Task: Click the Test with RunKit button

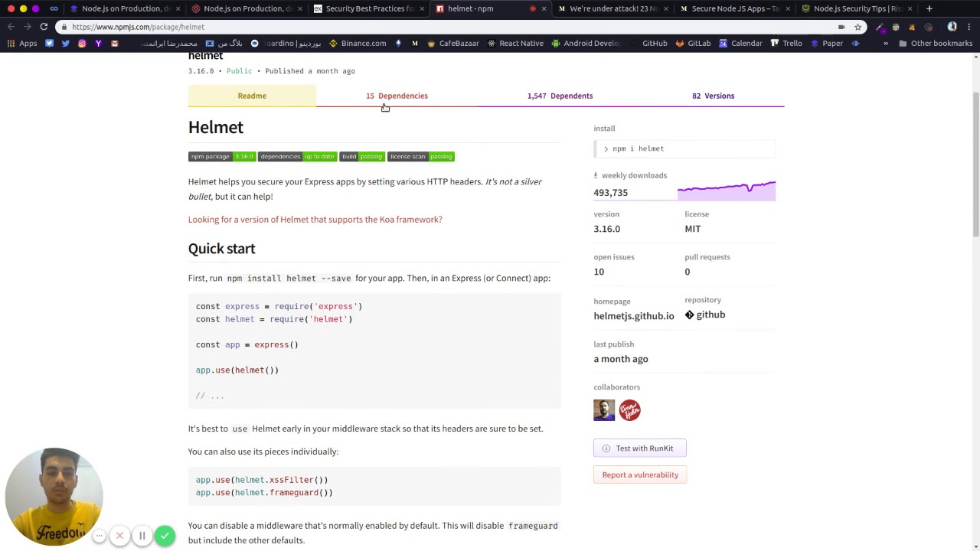Action: 640,448
